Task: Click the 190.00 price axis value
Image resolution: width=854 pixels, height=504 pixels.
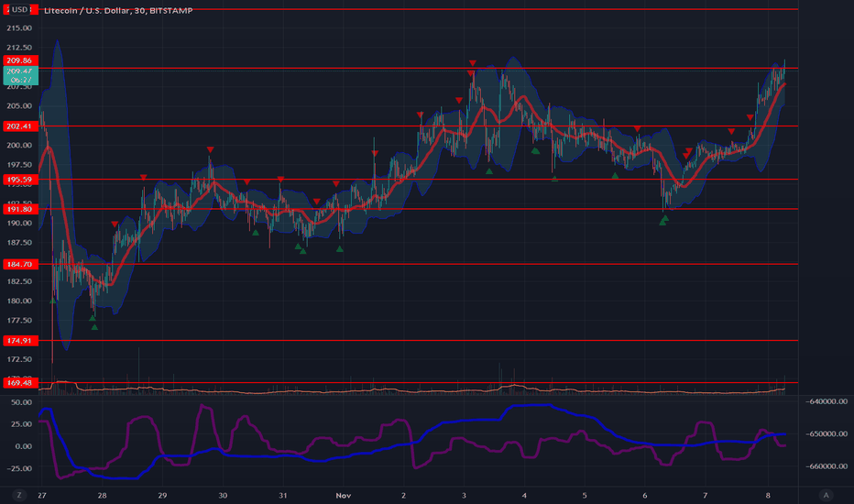Action: pos(19,224)
